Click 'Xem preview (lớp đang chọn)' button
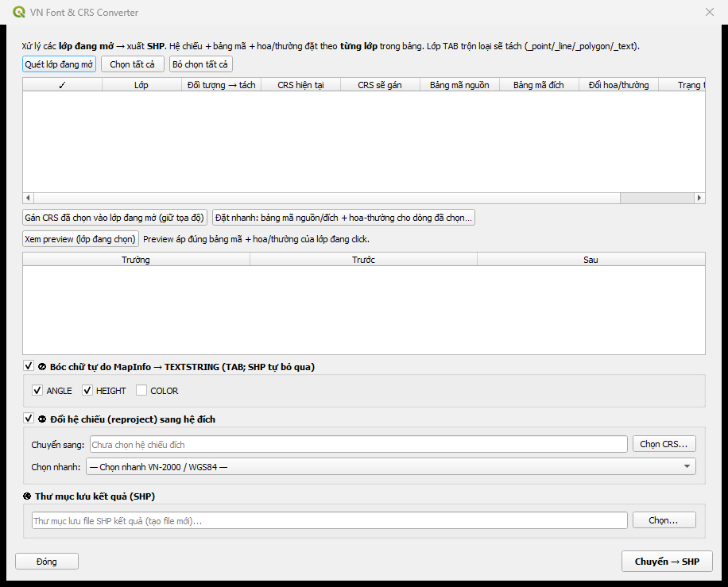 click(x=80, y=239)
